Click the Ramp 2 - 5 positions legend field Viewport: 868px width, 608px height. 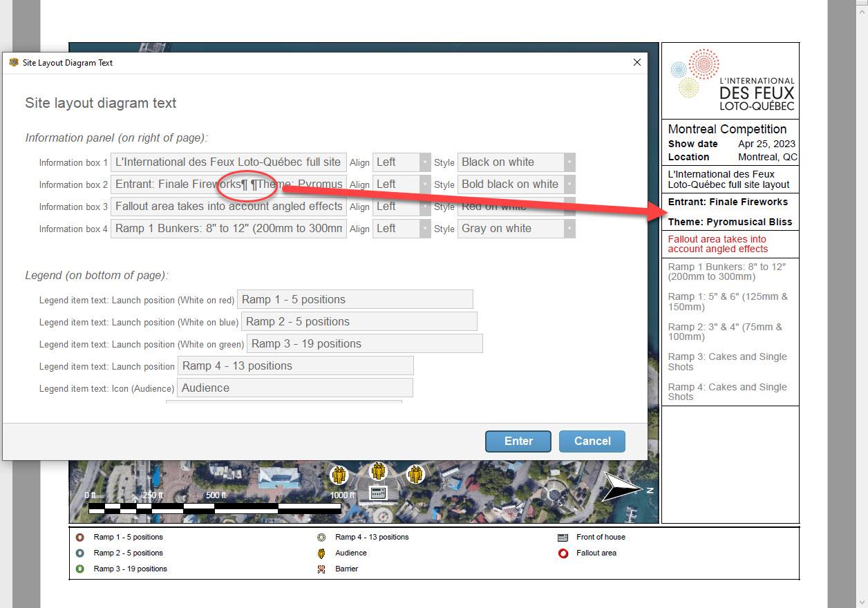tap(359, 321)
